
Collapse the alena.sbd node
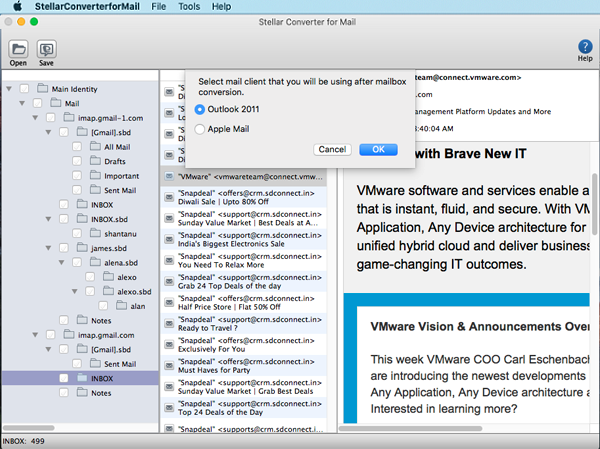point(61,263)
